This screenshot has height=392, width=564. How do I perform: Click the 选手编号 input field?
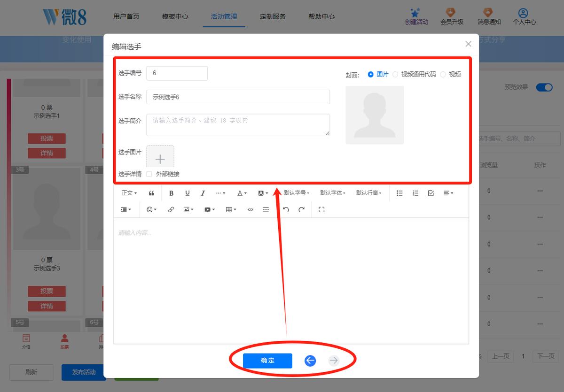(x=177, y=73)
